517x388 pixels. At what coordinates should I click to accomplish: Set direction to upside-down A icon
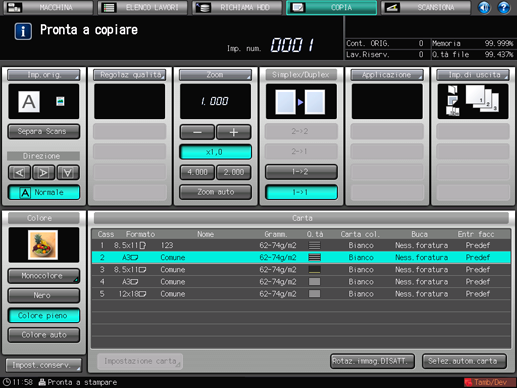coord(68,172)
